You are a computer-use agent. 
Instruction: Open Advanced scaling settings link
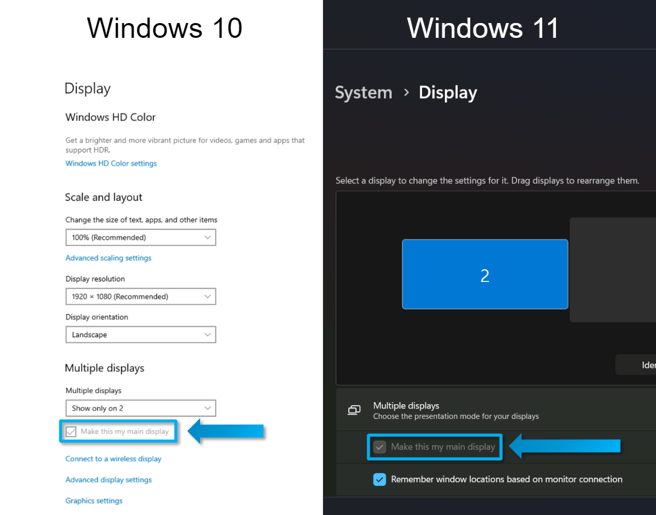[108, 258]
